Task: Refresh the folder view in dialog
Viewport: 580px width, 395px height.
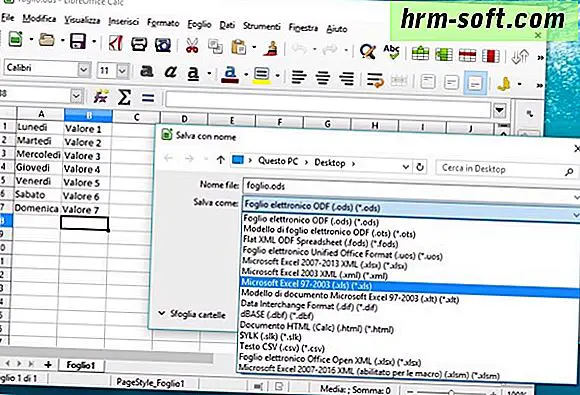Action: [x=420, y=167]
